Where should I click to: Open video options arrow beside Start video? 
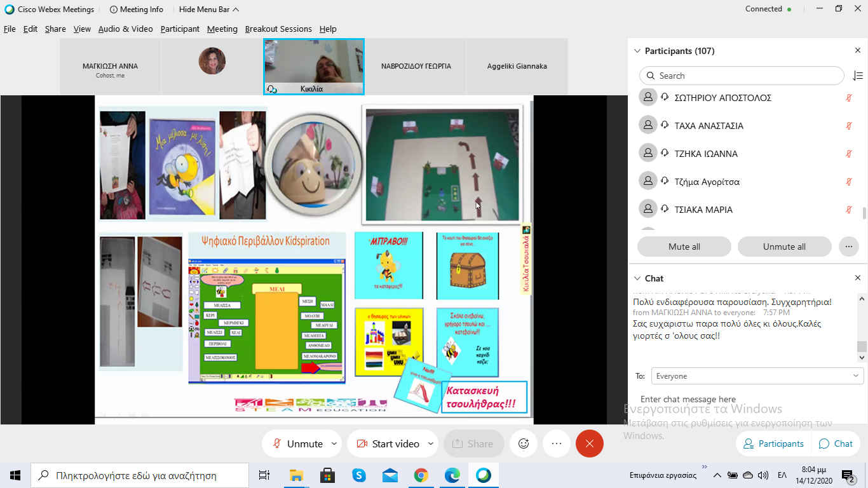coord(431,444)
